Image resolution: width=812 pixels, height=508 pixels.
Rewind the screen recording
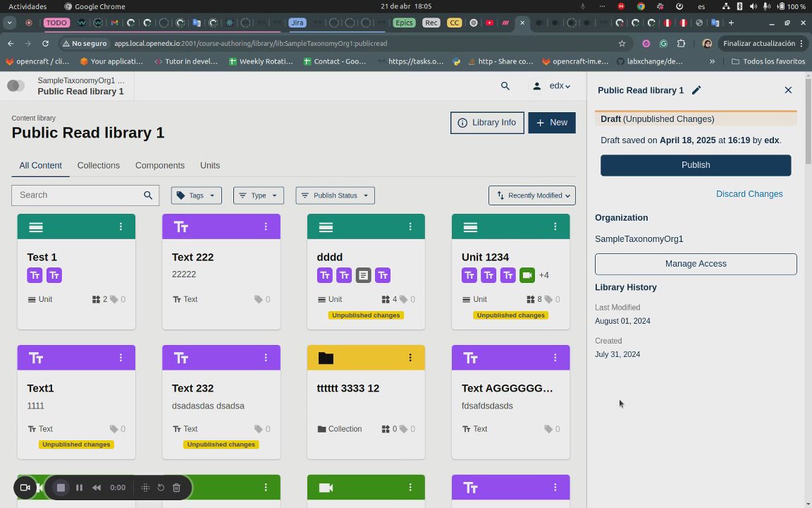(x=97, y=488)
